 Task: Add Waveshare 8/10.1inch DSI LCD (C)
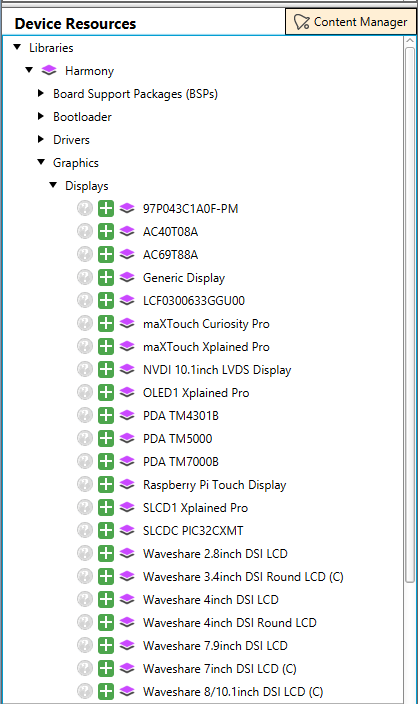pos(106,691)
